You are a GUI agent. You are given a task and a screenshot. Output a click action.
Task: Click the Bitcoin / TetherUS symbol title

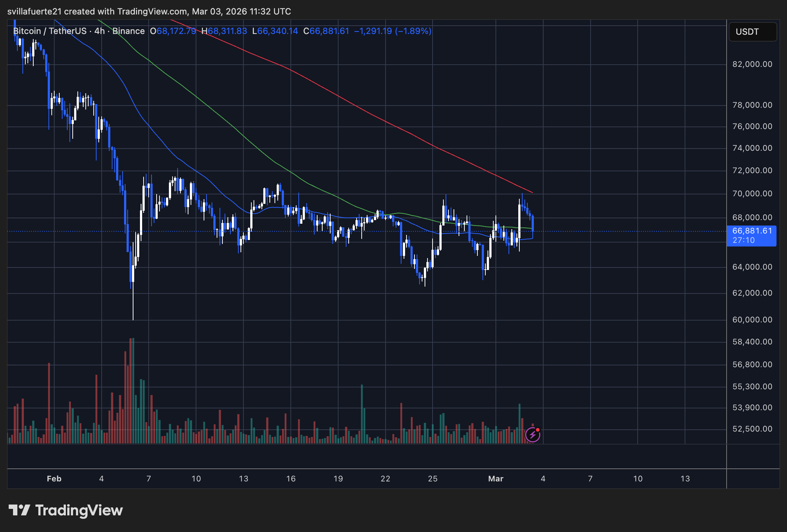coord(50,31)
